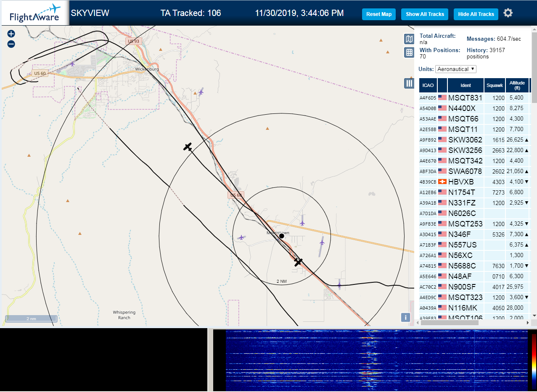
Task: Select the MSQT66 aircraft row
Action: [475, 119]
